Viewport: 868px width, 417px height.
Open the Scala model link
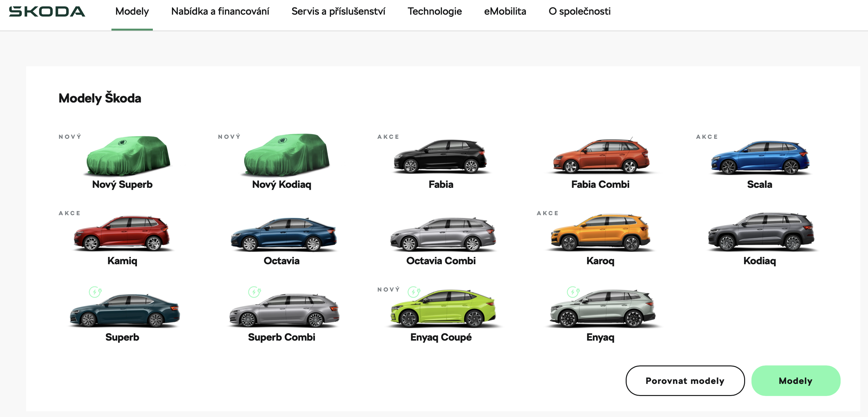point(759,184)
